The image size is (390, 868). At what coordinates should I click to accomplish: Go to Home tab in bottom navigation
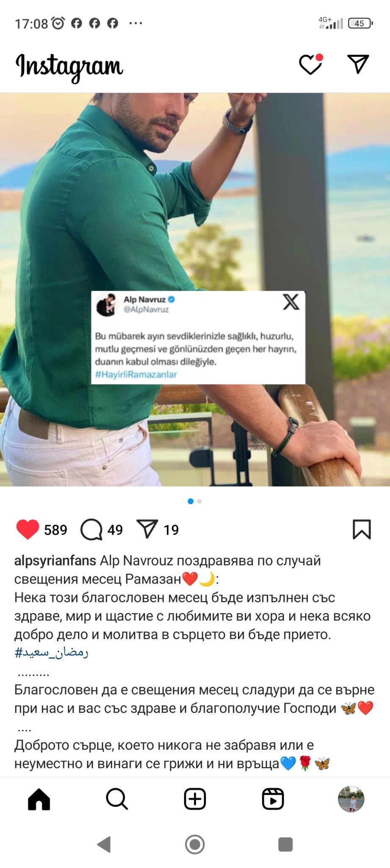[39, 799]
